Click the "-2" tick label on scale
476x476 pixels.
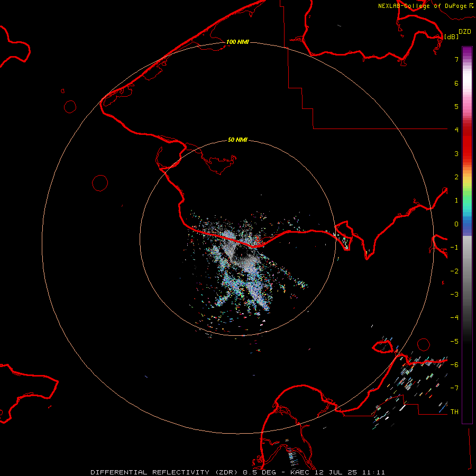(454, 271)
